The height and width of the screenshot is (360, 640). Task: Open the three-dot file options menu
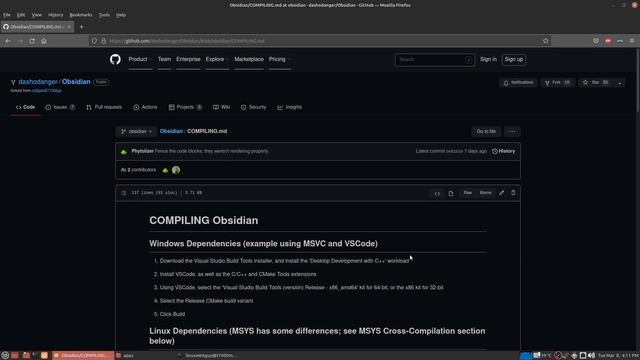(512, 131)
